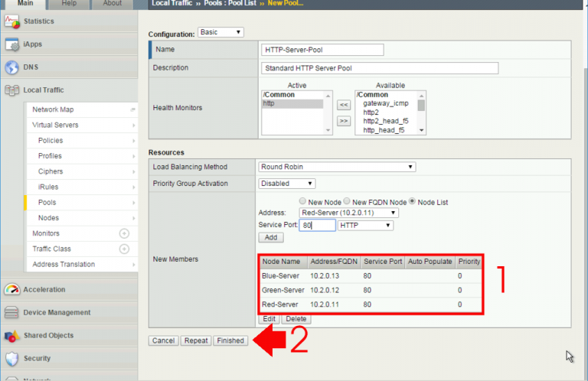The width and height of the screenshot is (588, 381).
Task: Click the Edit member button
Action: [x=269, y=319]
